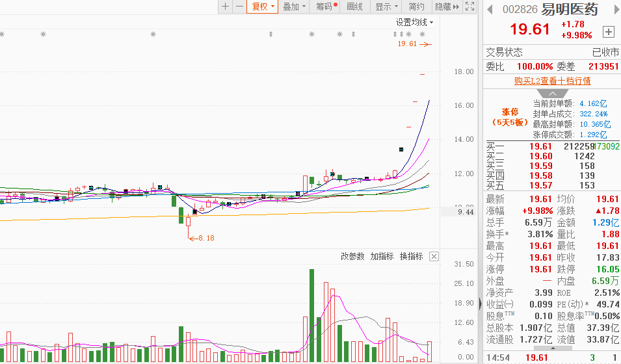Click +9.98% change percentage in header
Image resolution: width=621 pixels, height=364 pixels.
click(x=576, y=35)
